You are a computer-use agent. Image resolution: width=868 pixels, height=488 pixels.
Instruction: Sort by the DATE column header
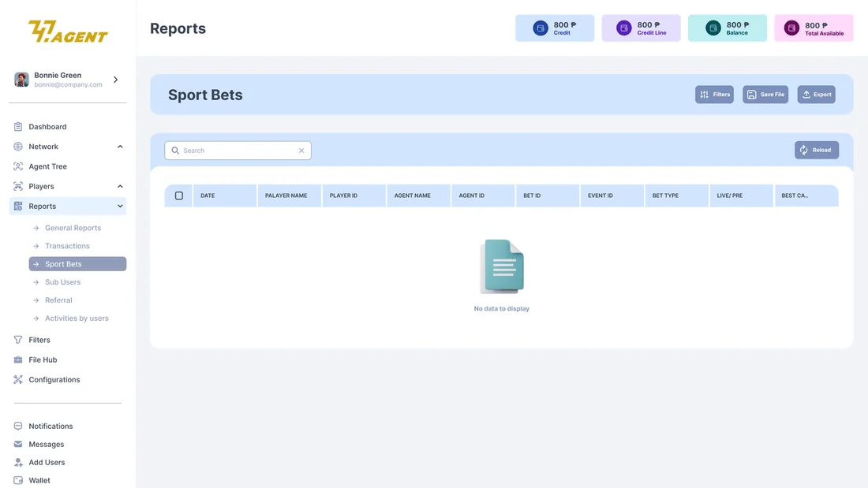tap(225, 196)
